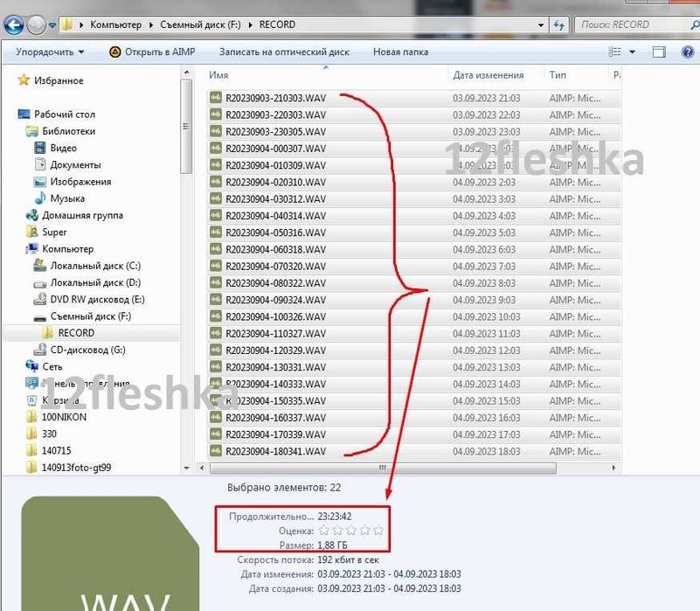700x611 pixels.
Task: Click the navigation pane scroll up arrow
Action: [x=187, y=73]
